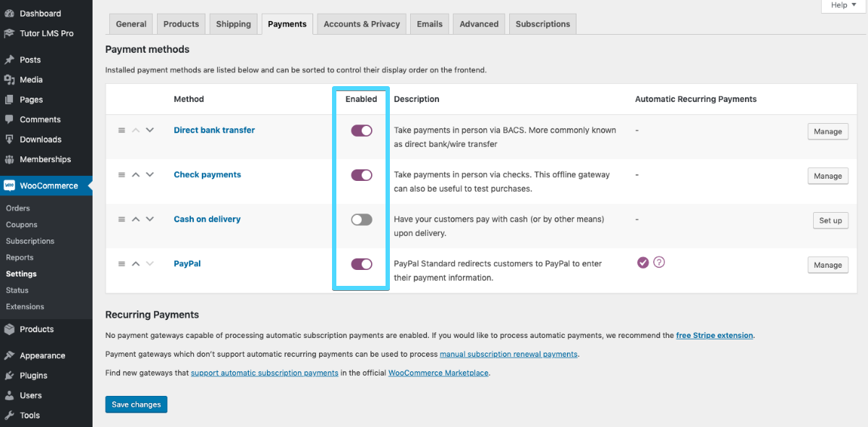The width and height of the screenshot is (868, 427).
Task: Click the WooCommerce logo icon in sidebar
Action: click(x=9, y=185)
